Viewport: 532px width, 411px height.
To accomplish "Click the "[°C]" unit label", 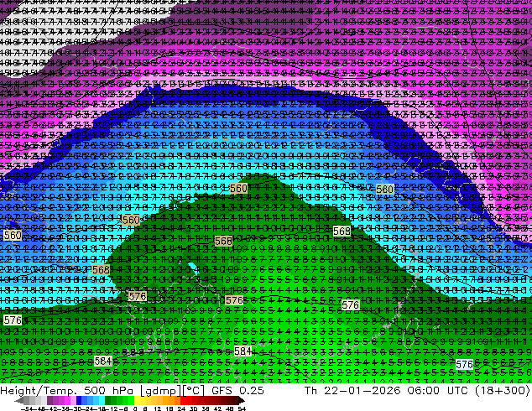I will click(193, 391).
